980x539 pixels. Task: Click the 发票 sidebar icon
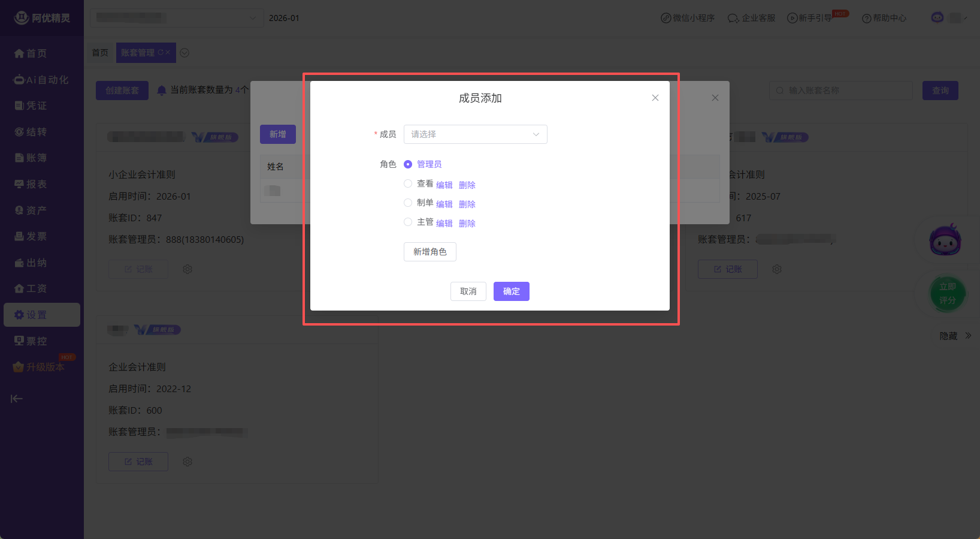pyautogui.click(x=19, y=236)
